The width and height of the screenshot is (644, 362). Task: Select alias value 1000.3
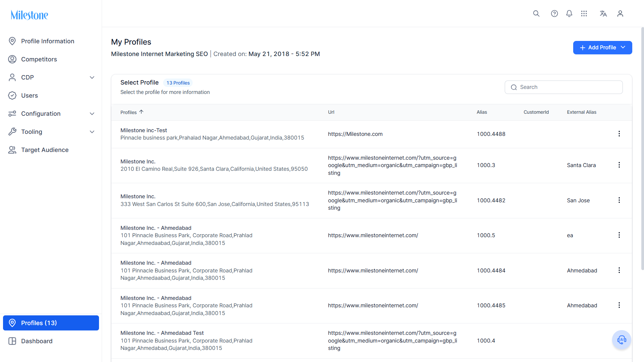486,165
